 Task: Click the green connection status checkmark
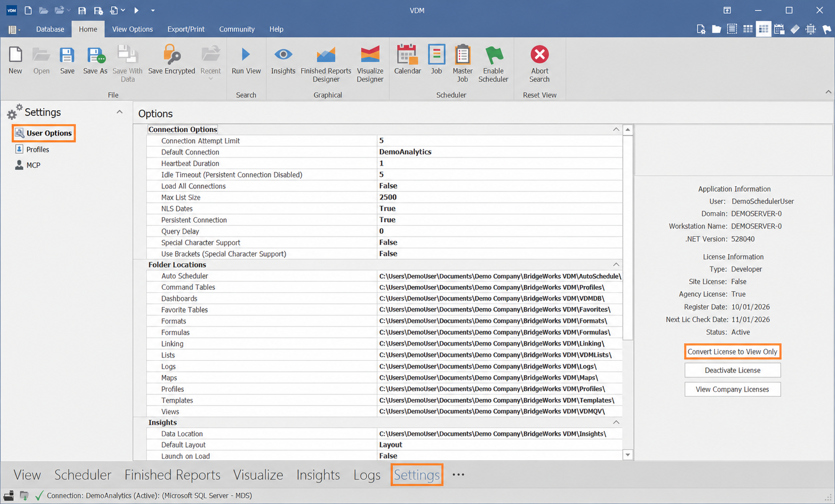click(x=39, y=495)
